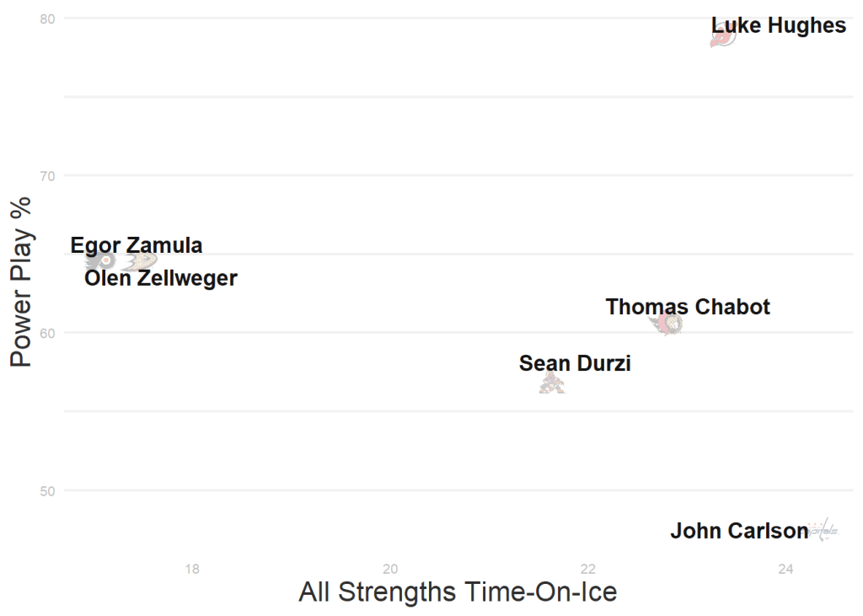Image resolution: width=863 pixels, height=616 pixels.
Task: Click the Washington Capitals logo marker
Action: 823,530
